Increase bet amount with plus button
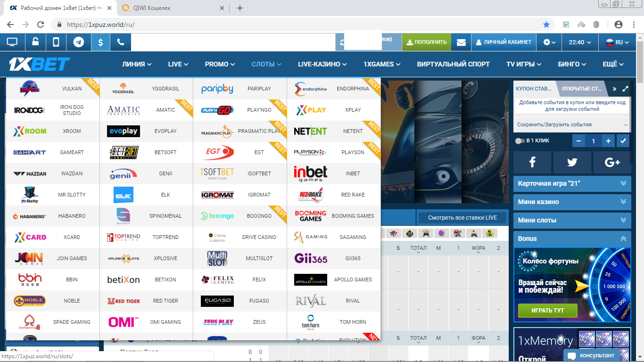Screen dimensions: 644x362 pos(608,141)
